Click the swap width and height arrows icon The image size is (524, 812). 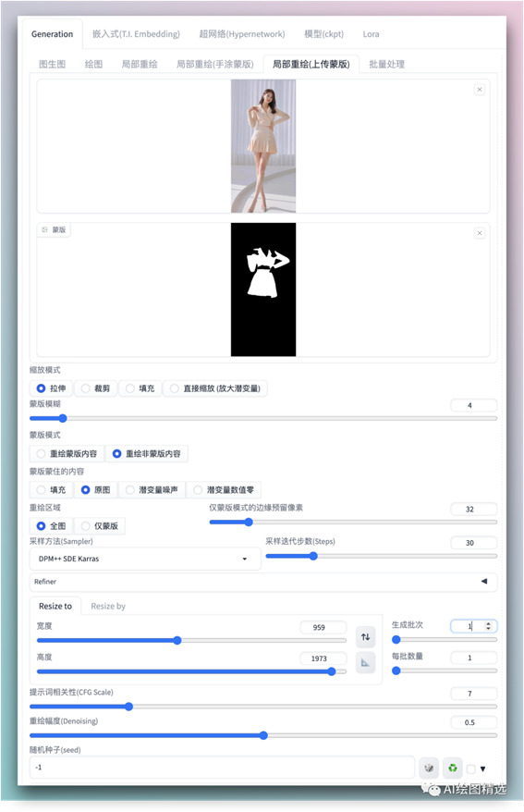365,637
